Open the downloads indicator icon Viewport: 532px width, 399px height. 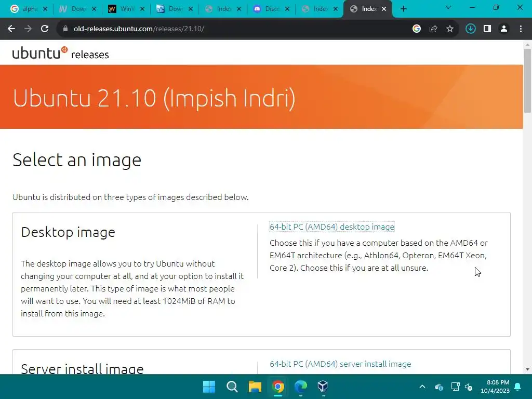[470, 29]
